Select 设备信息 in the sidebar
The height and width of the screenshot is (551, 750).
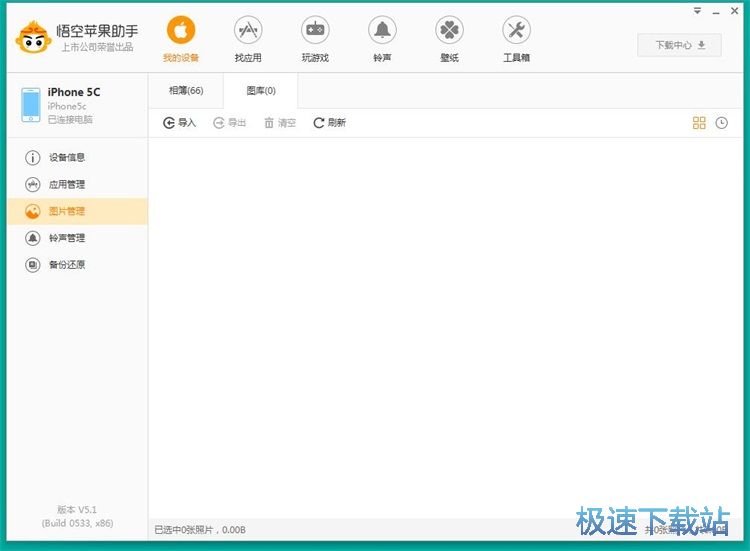click(77, 157)
